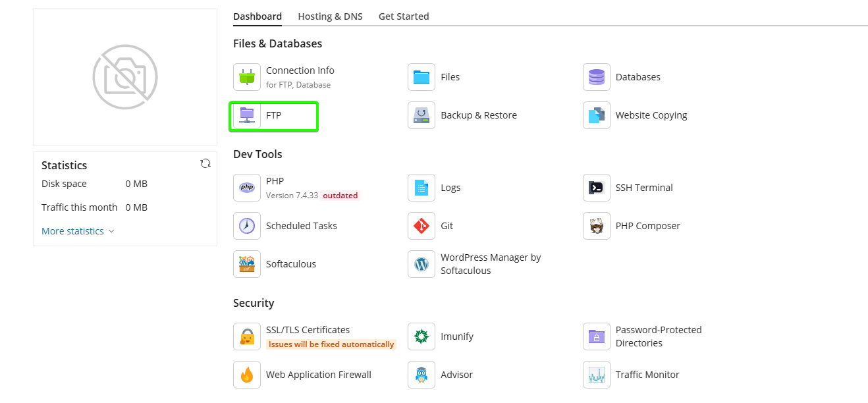868x403 pixels.
Task: Click the website screenshot placeholder thumbnail
Action: click(125, 77)
